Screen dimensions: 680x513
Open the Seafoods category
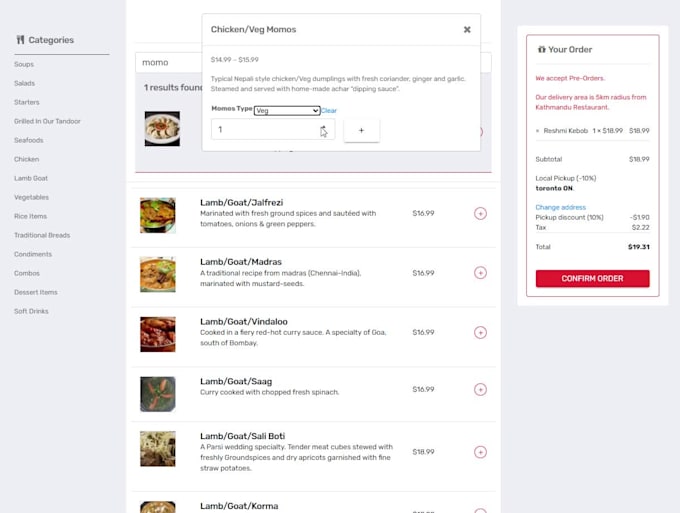point(29,141)
